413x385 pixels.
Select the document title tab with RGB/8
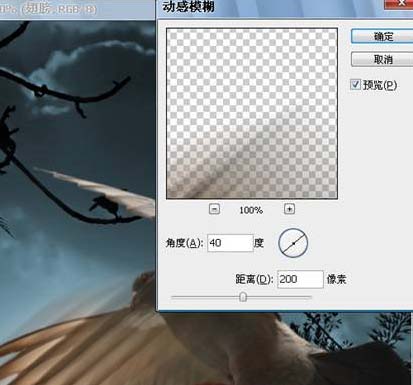coord(48,8)
